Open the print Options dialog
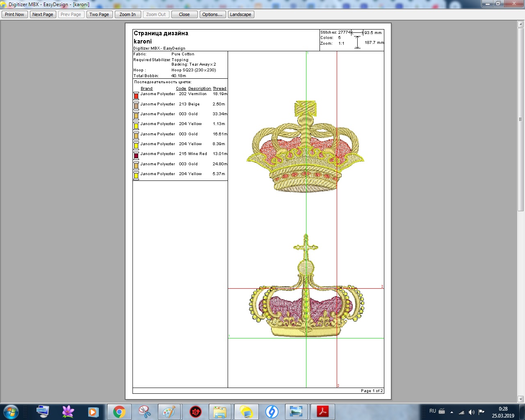525x420 pixels. pos(212,14)
